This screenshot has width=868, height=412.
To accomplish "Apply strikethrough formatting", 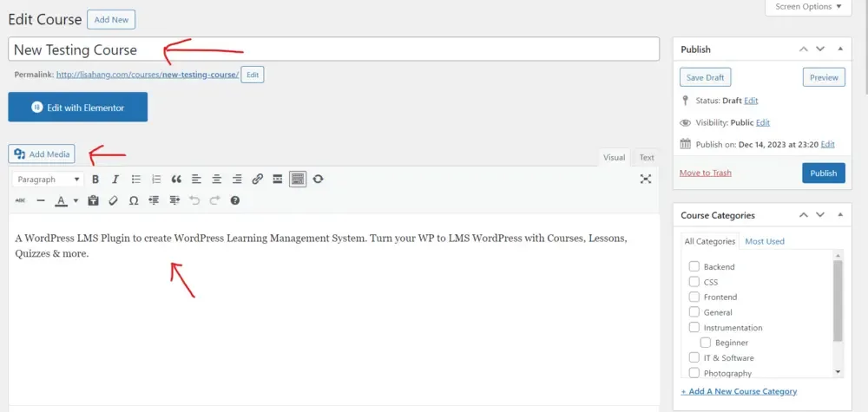I will tap(20, 200).
